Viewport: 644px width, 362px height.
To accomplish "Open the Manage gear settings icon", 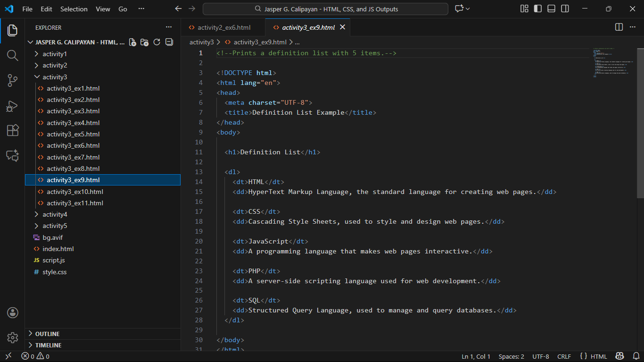I will pos(13,337).
